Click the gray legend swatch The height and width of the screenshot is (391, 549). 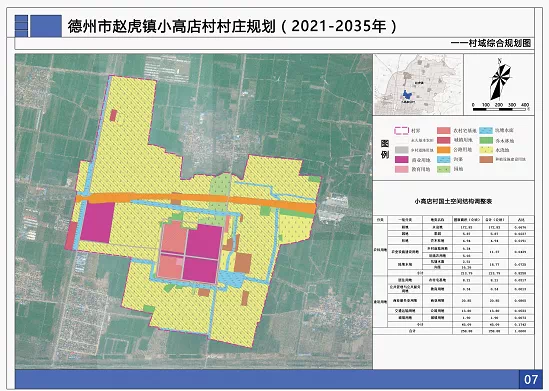(402, 150)
